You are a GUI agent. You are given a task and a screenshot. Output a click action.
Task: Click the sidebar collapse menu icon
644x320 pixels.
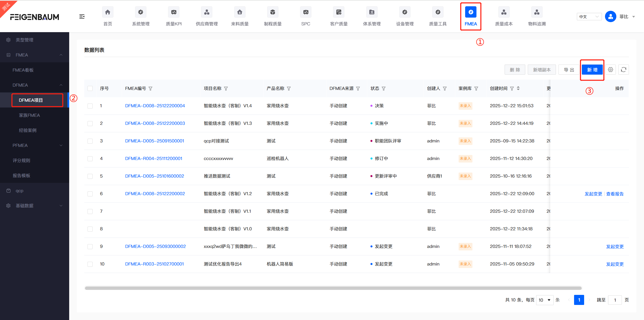click(82, 17)
